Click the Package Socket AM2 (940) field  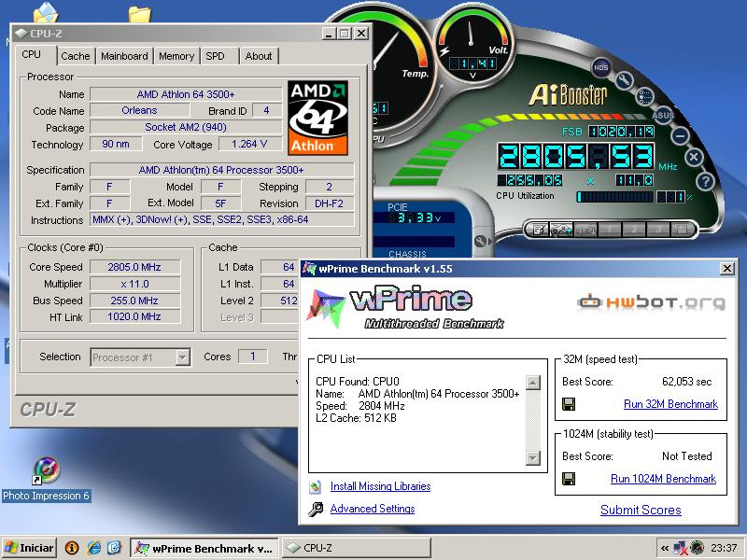186,127
